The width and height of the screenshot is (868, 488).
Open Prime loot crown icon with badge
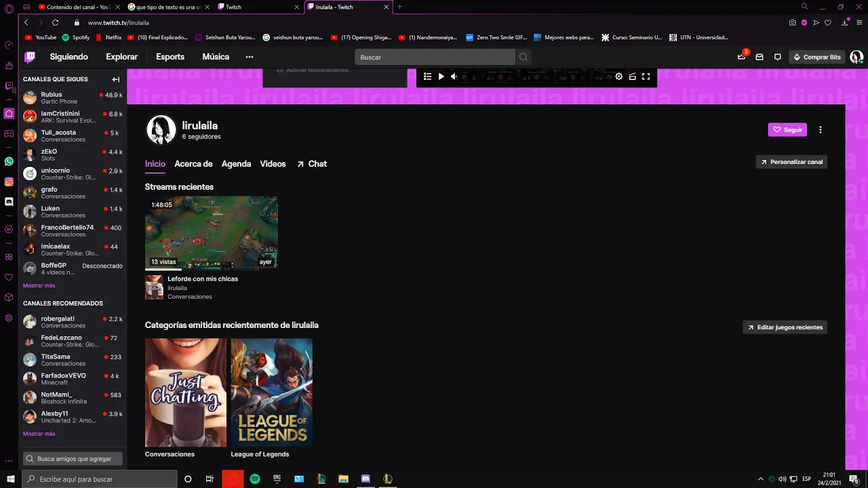(742, 57)
